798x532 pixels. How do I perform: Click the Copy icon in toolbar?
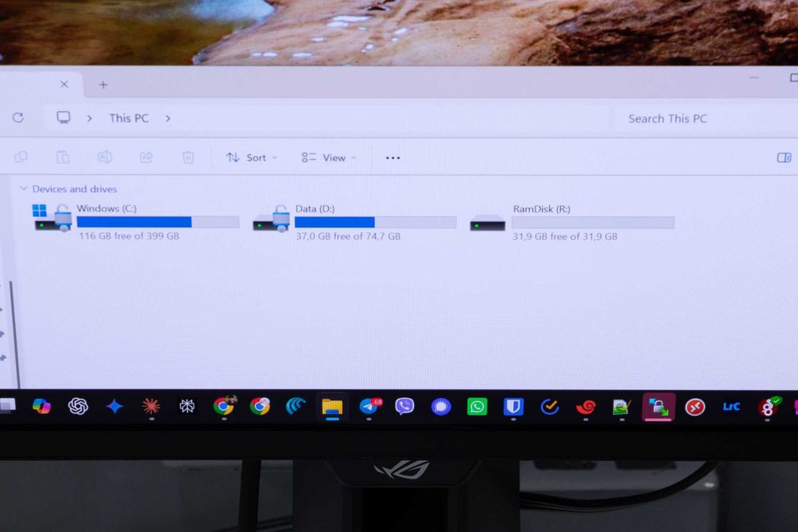[x=21, y=157]
